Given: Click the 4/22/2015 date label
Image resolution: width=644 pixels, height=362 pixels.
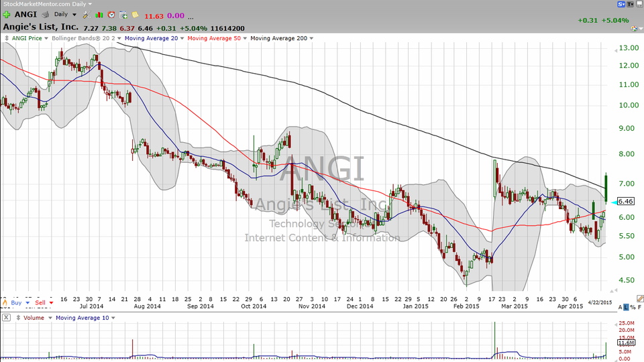Looking at the screenshot, I should point(600,302).
